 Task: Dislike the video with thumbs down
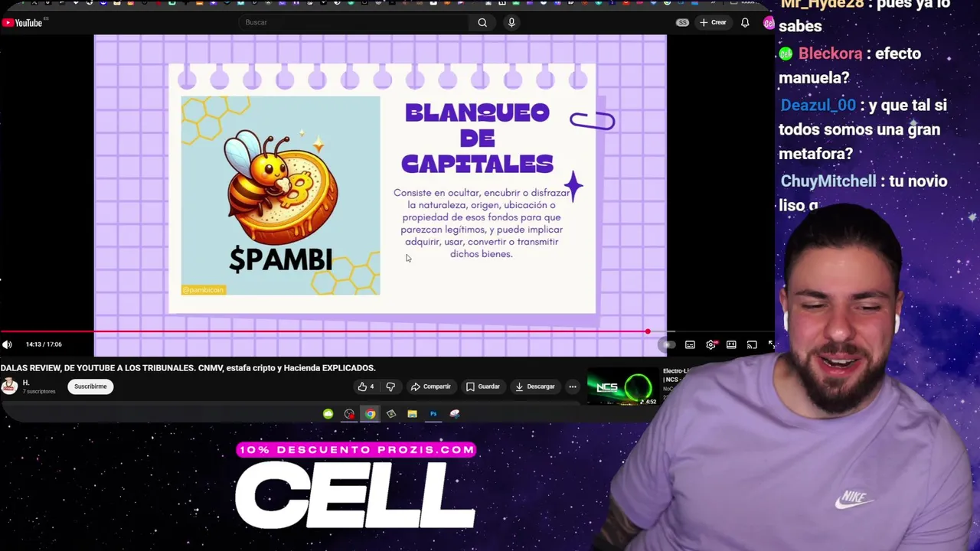click(390, 386)
